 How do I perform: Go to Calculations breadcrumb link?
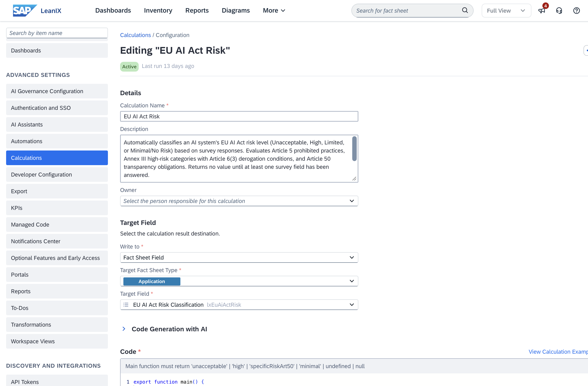[x=135, y=35]
